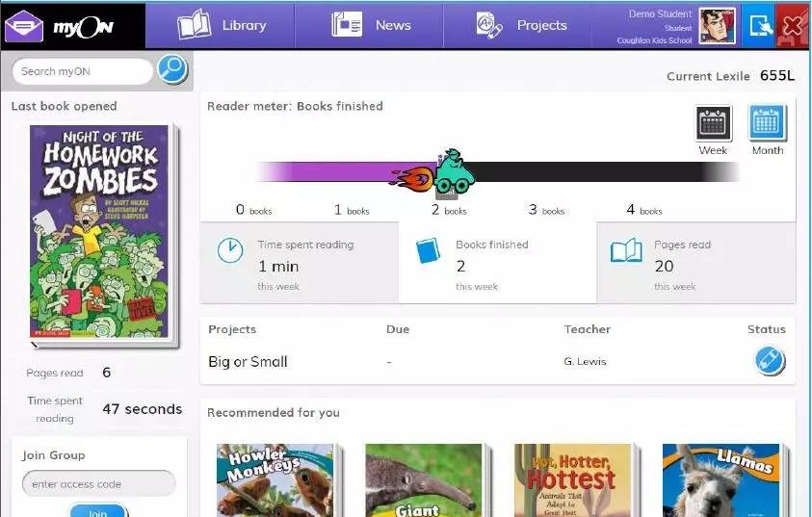Click the blue touch-screen mode icon
Image resolution: width=812 pixels, height=517 pixels.
(760, 26)
